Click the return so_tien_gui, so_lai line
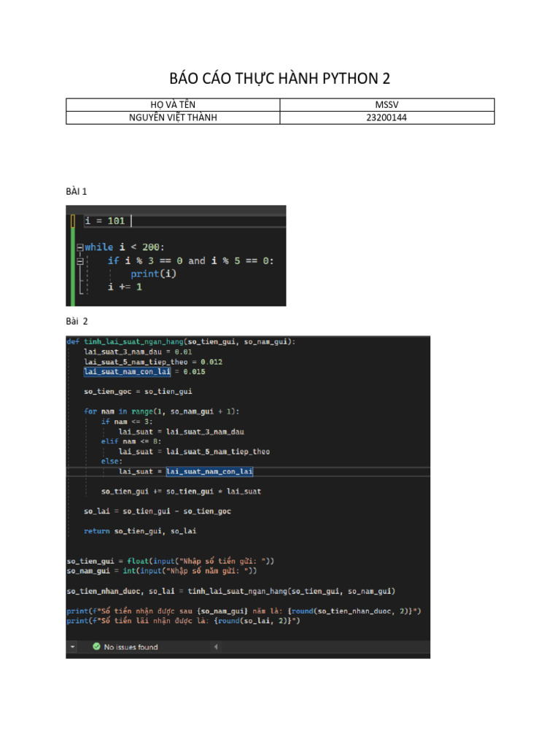Image resolution: width=560 pixels, height=747 pixels. (x=140, y=531)
